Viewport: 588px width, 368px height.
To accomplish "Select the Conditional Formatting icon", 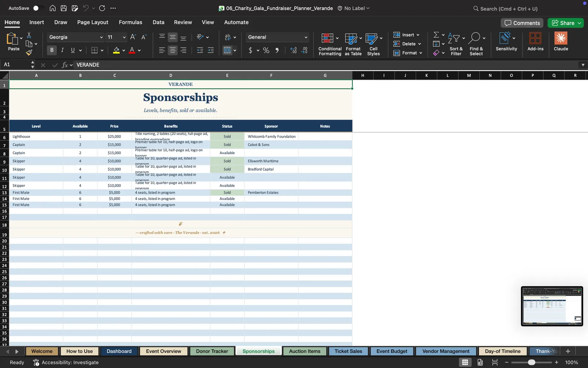I will [327, 38].
